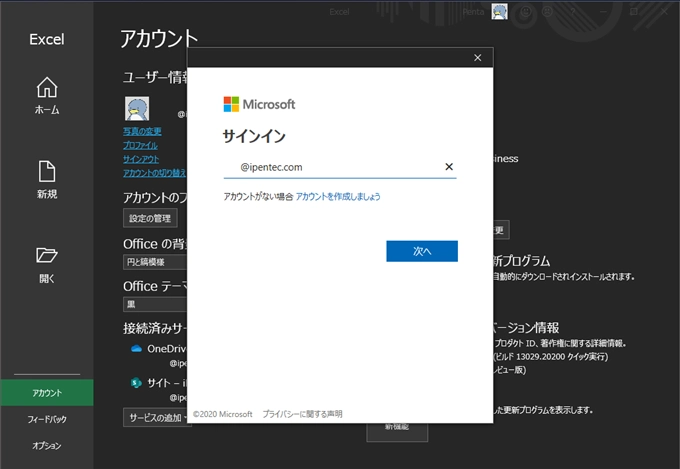Open the create account link (アカウントを作成しましょう)
The height and width of the screenshot is (469, 680).
(338, 197)
